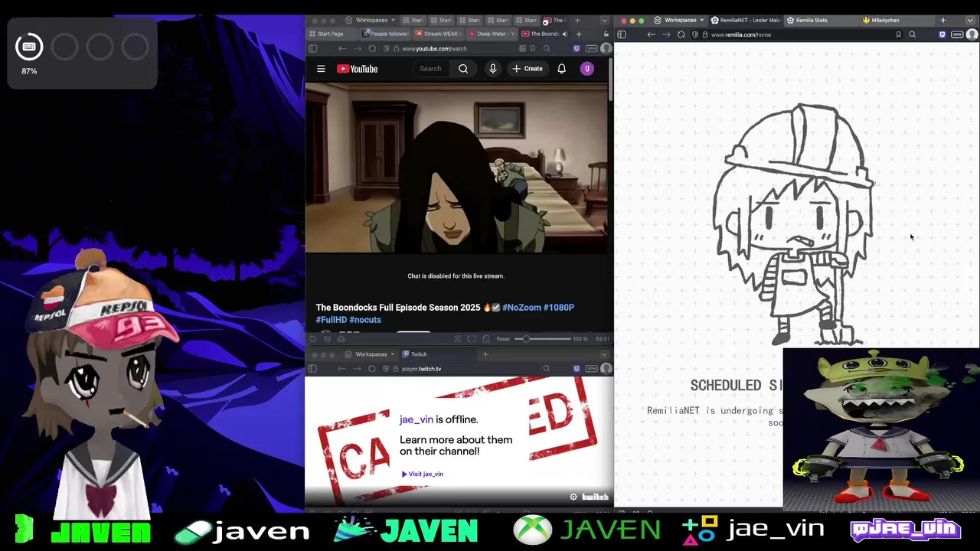Go back in the Remilia browser window
Image resolution: width=980 pixels, height=551 pixels.
[651, 34]
